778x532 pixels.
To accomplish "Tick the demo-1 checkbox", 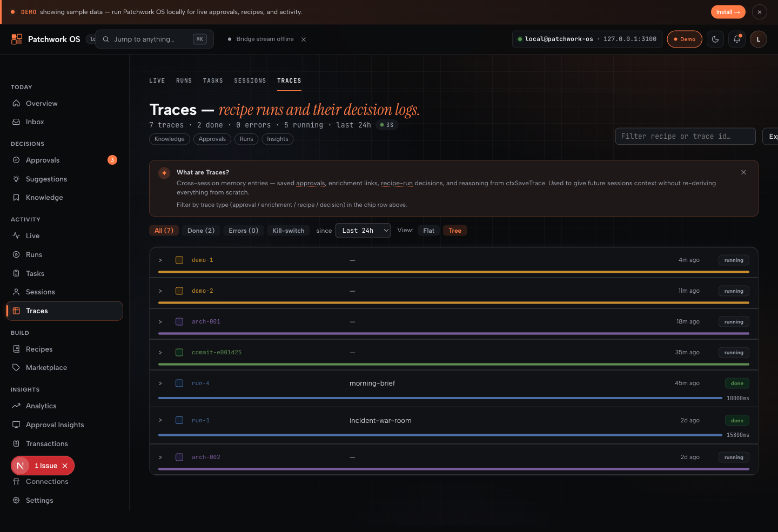I will (x=179, y=260).
